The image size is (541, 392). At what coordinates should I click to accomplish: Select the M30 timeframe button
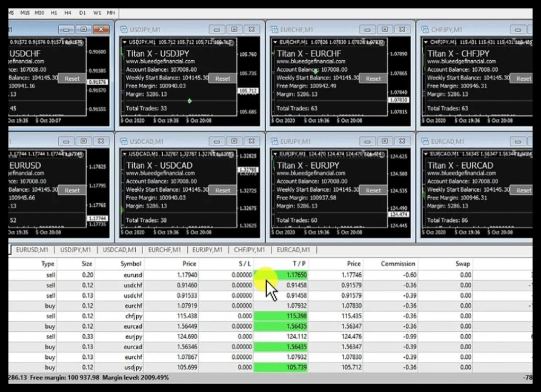tap(39, 13)
